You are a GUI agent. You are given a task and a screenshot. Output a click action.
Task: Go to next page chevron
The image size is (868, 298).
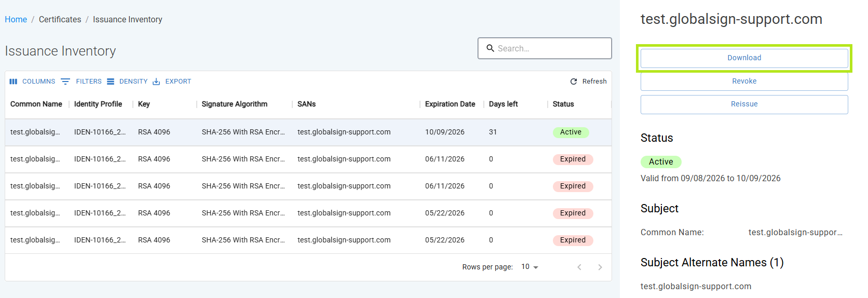pos(600,267)
